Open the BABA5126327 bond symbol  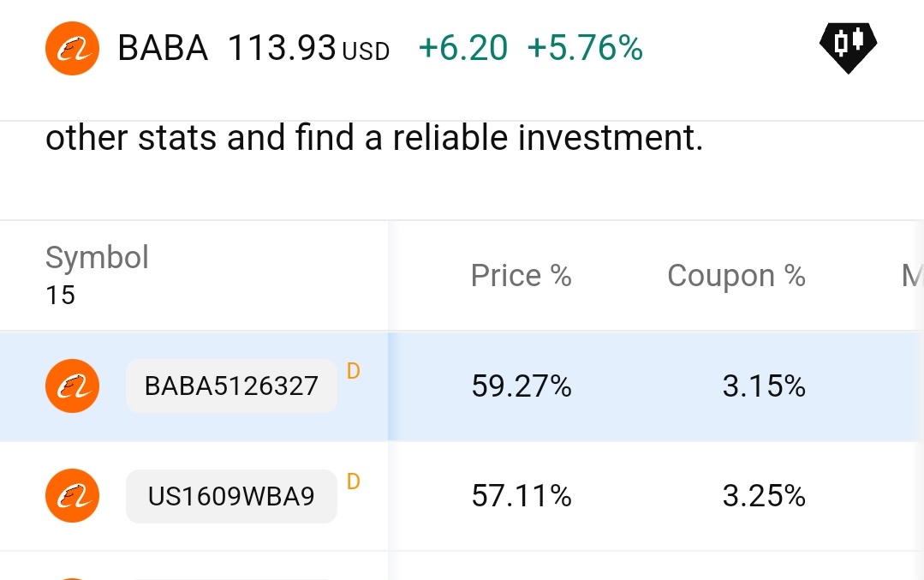point(231,386)
